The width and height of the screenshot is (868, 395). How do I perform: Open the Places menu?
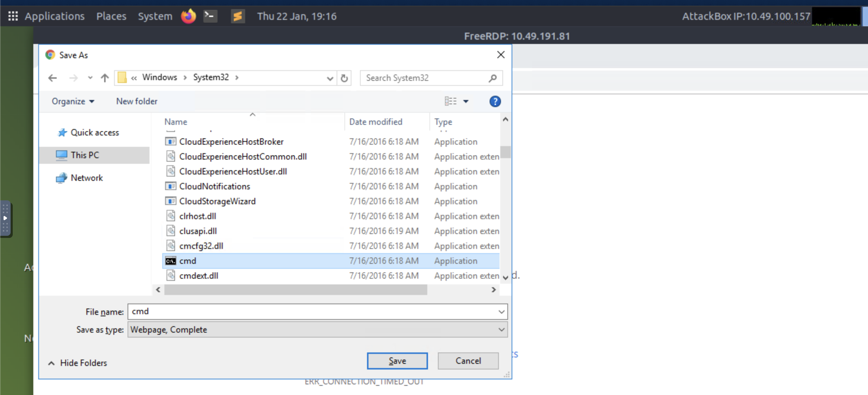pyautogui.click(x=111, y=16)
